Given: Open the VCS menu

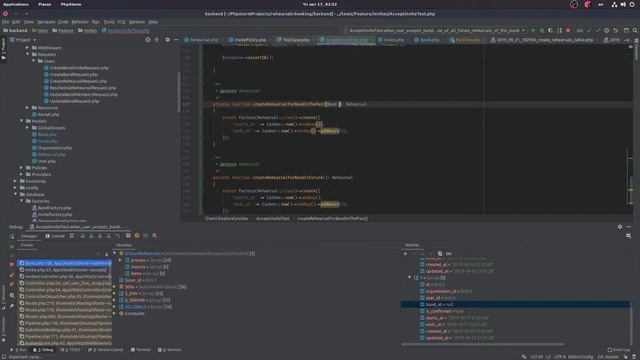Looking at the screenshot, I should point(121,22).
